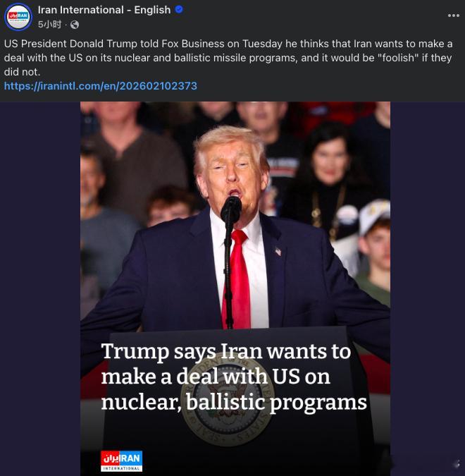
Task: Open the iranintl.com article link
Action: [x=101, y=86]
